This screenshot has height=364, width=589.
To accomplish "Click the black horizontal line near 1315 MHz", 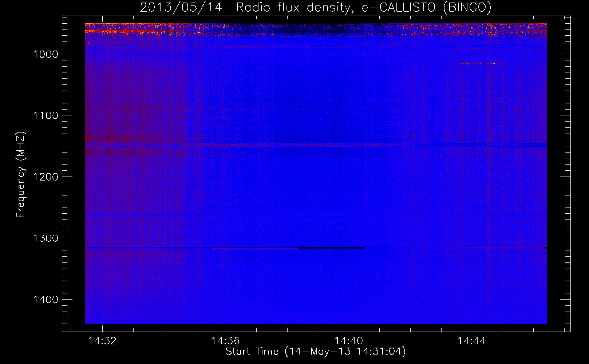I will [x=331, y=248].
